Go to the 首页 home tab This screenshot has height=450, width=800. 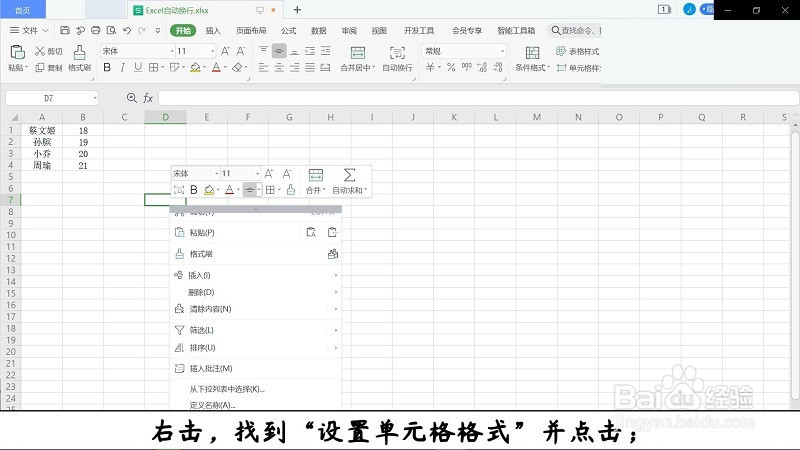point(22,10)
